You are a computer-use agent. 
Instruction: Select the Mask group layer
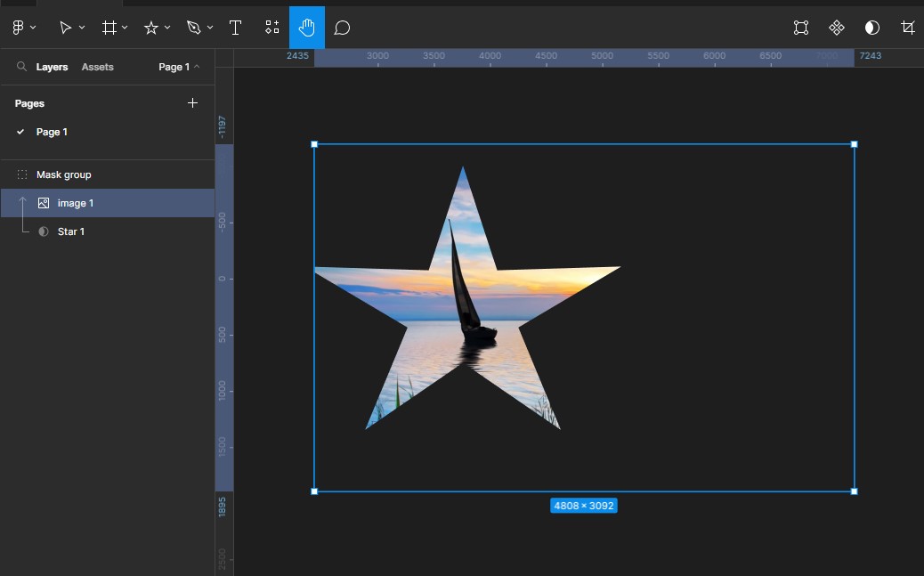click(63, 174)
